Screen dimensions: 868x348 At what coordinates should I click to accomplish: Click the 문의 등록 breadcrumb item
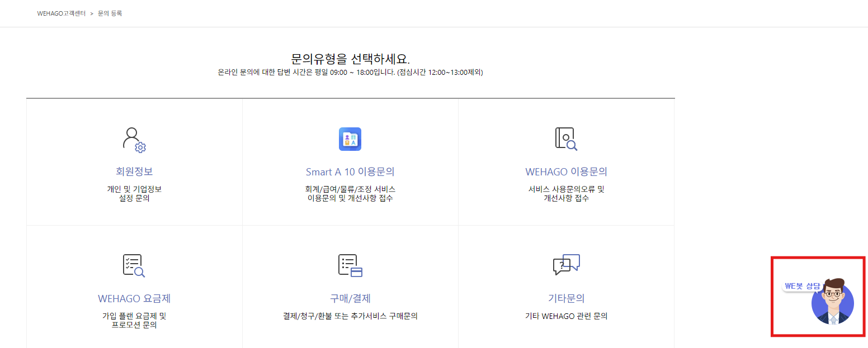[110, 13]
